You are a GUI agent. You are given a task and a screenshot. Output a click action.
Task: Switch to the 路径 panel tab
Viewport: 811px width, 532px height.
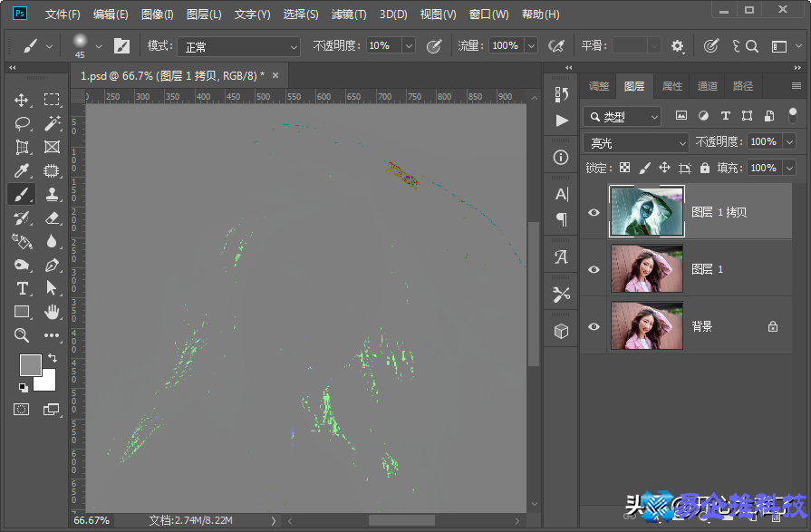click(x=743, y=86)
